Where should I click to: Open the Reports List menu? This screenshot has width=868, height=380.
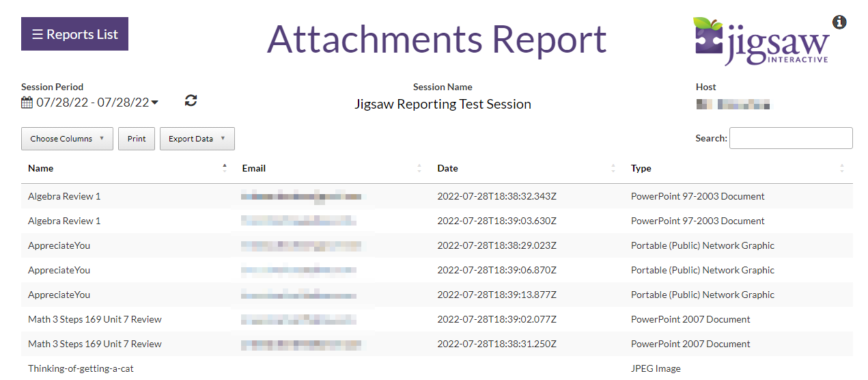click(x=74, y=34)
